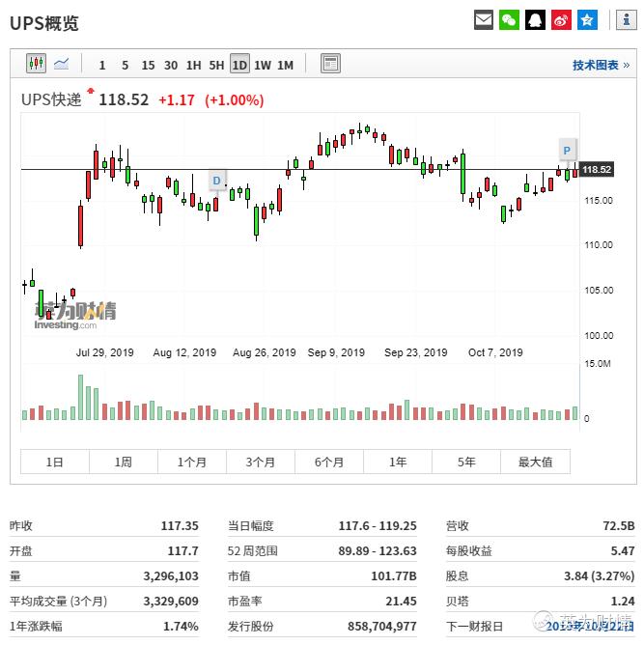The height and width of the screenshot is (645, 644).
Task: Click the 52 周范围 value 89.89 - 123.63
Action: (378, 551)
